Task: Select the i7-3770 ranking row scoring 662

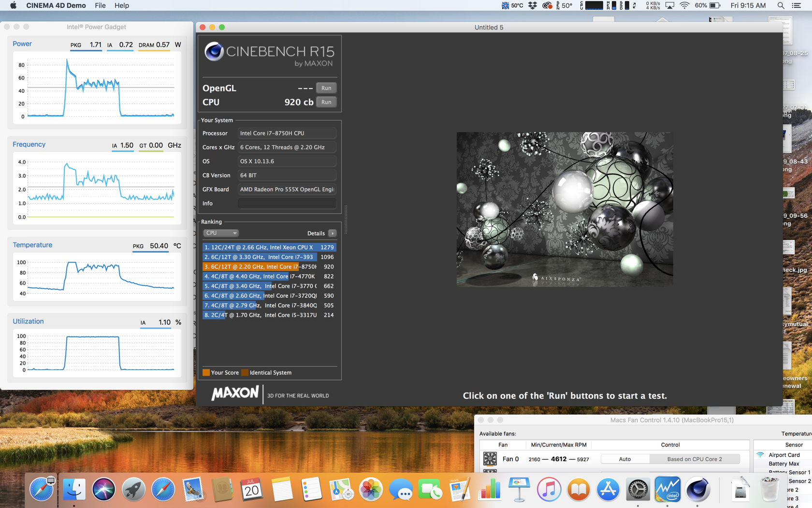Action: tap(269, 286)
